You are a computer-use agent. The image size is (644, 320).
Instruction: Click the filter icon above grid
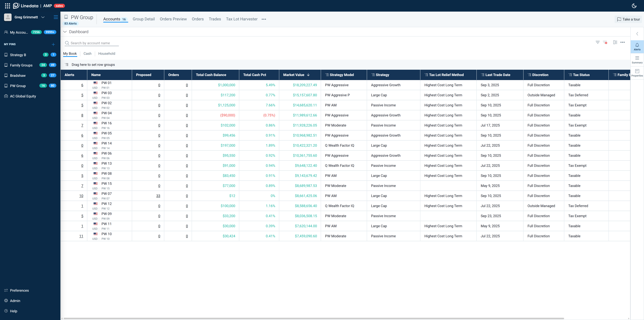pyautogui.click(x=597, y=42)
